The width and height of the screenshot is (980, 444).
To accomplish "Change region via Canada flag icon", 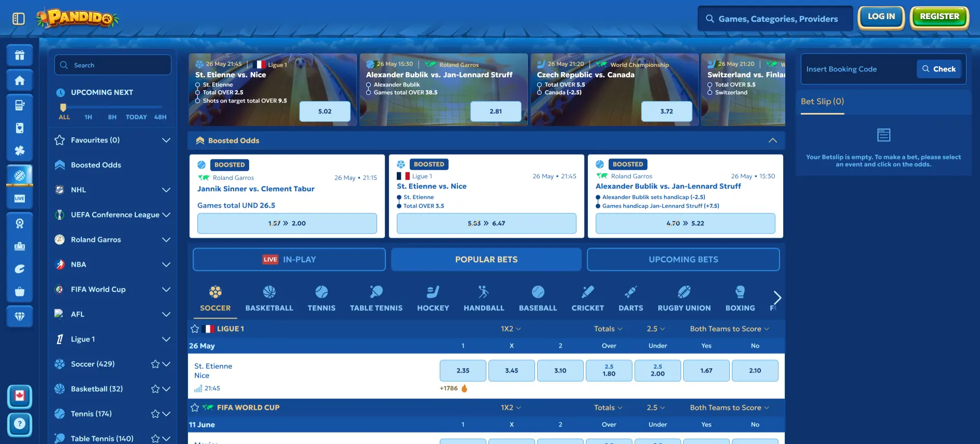I will (20, 396).
